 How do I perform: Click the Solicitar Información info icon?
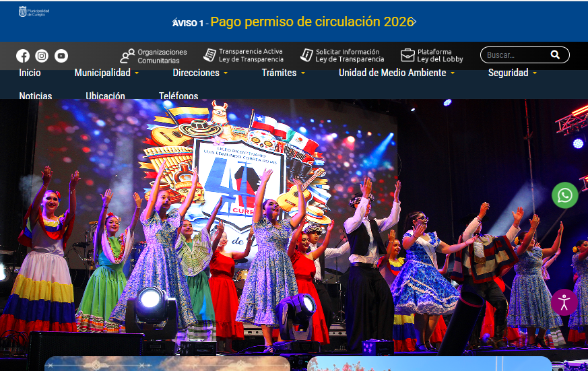pos(306,55)
